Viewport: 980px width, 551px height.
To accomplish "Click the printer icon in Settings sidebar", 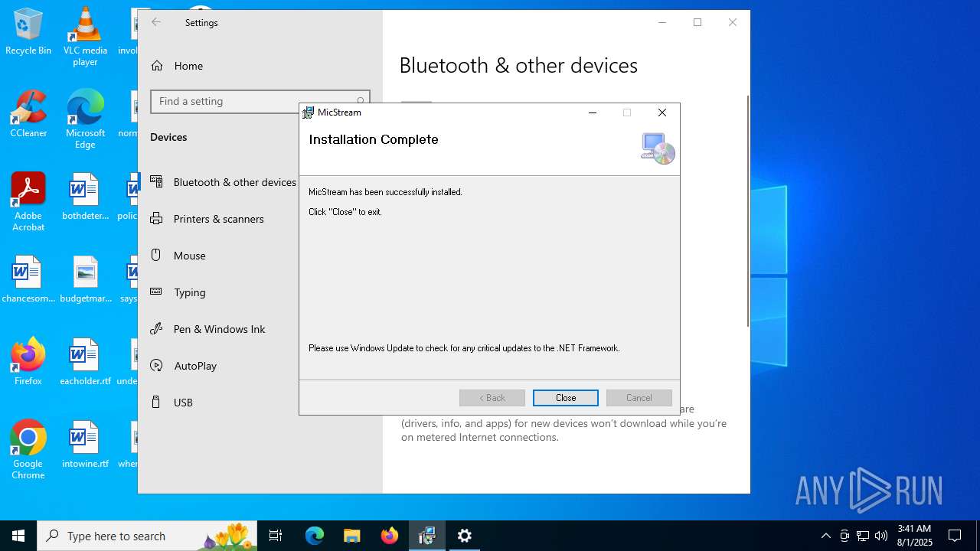I will (x=156, y=218).
